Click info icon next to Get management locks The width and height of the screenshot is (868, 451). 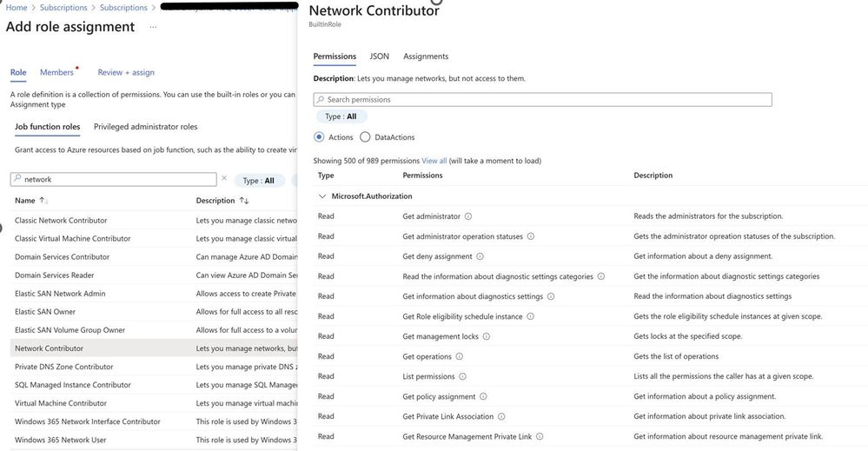486,336
